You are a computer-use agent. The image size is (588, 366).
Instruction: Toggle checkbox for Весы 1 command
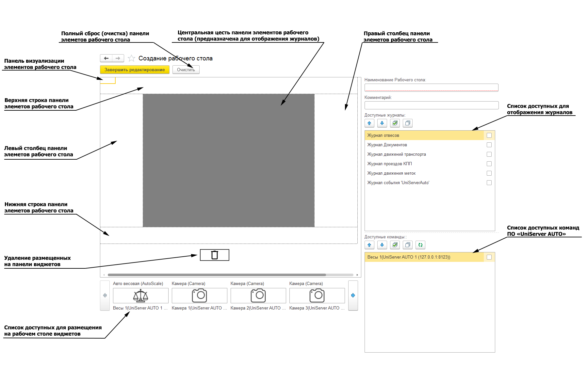(489, 257)
